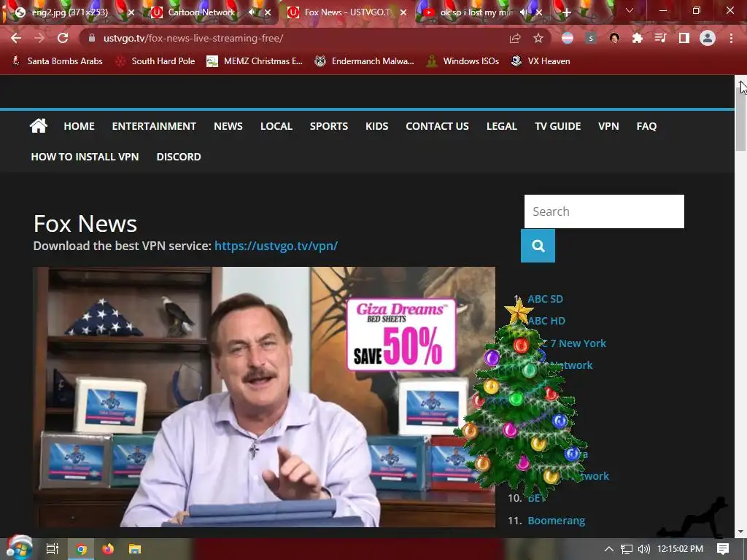Switch to the Cartoon Network tab
747x560 pixels.
click(201, 12)
